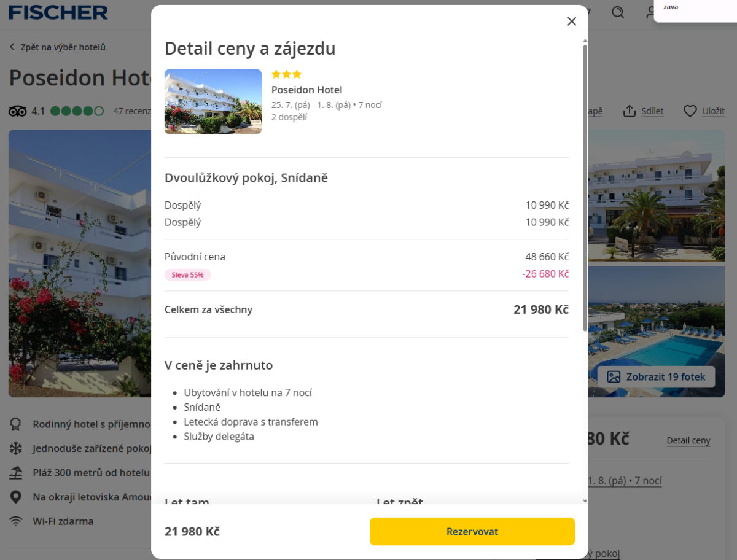Click the dialog scrollbar down arrow
The image size is (737, 560).
[x=585, y=501]
